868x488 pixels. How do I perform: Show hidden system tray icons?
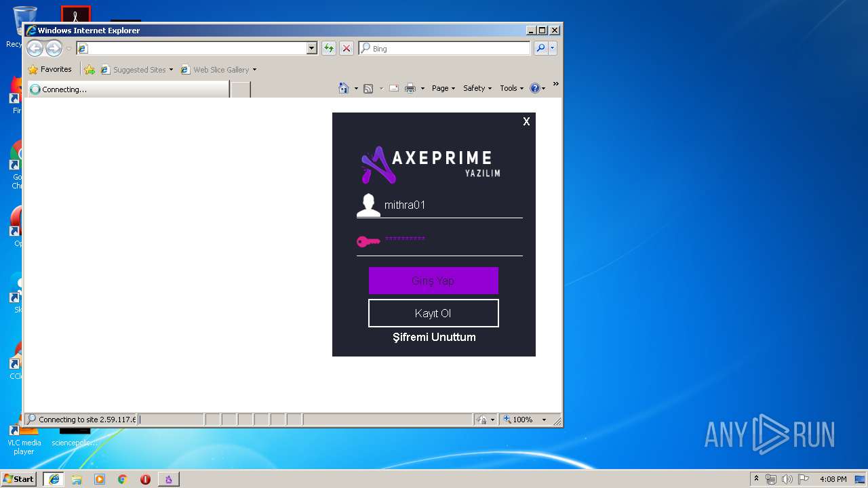pyautogui.click(x=756, y=479)
